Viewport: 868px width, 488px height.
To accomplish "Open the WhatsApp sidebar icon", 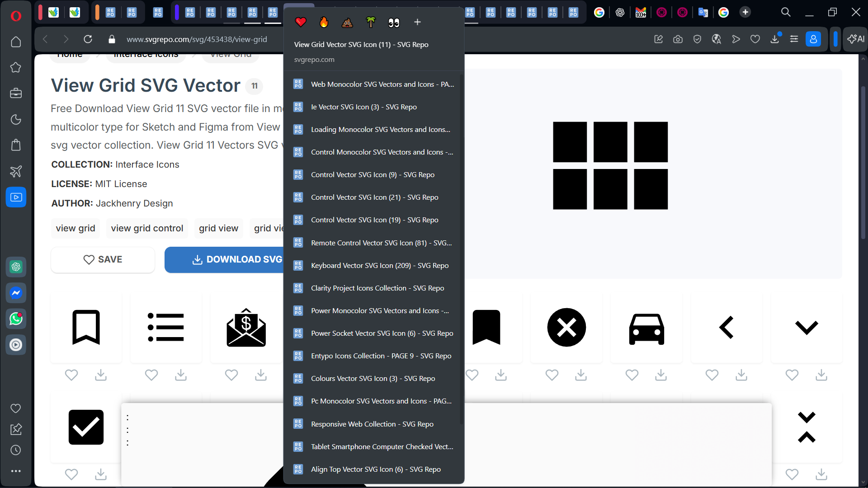I will 16,319.
